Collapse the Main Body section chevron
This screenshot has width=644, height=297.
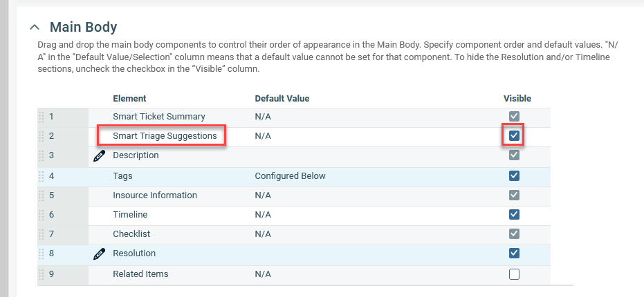pyautogui.click(x=35, y=28)
